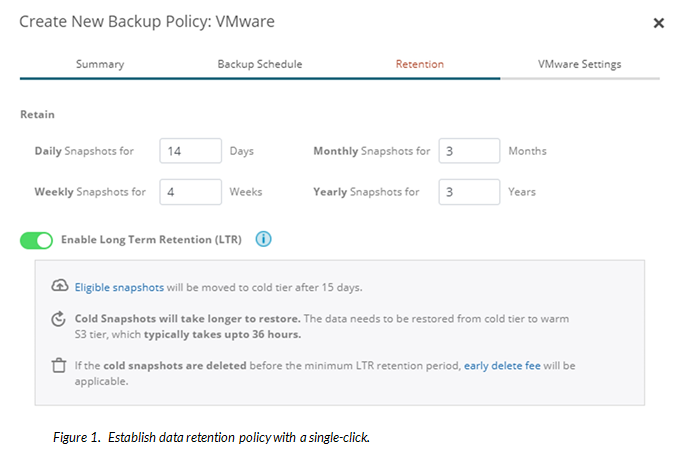
Task: Click into the Yearly Snapshots years field
Action: (x=468, y=192)
